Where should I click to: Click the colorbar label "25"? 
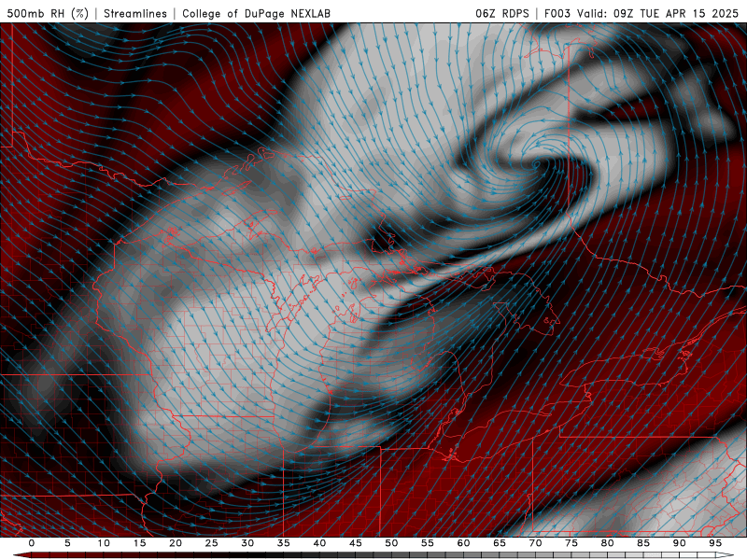click(212, 543)
